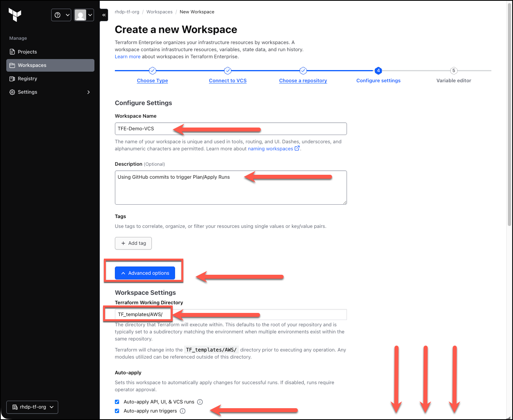
Task: Click the Workspace Name input field
Action: (231, 129)
